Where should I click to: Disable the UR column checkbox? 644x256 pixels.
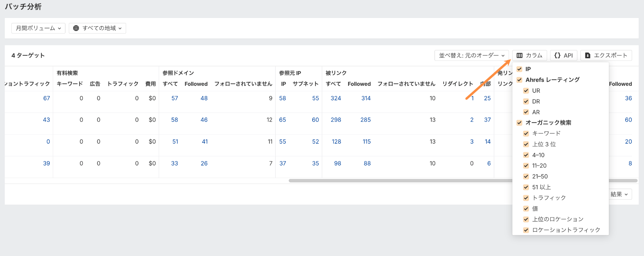tap(526, 91)
